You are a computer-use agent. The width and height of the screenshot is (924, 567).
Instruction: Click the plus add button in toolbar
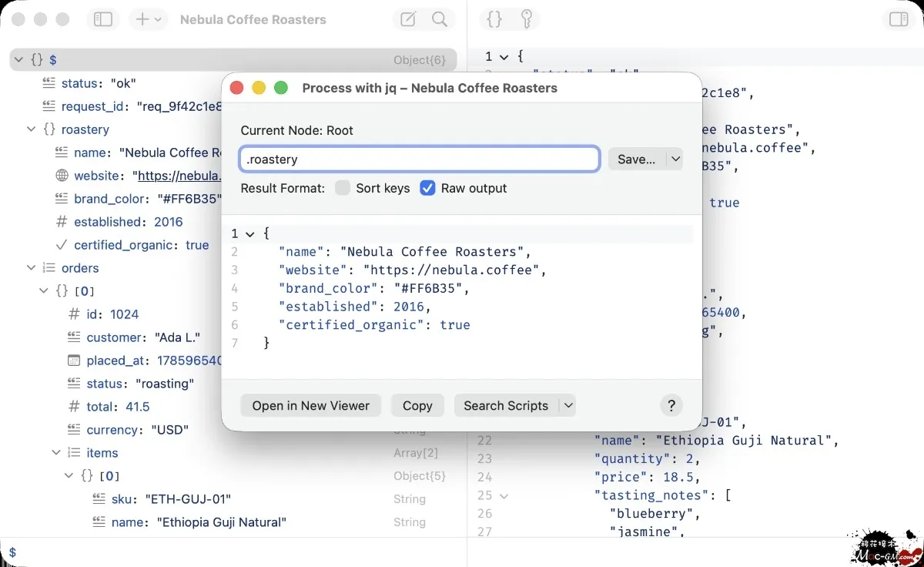click(x=143, y=19)
